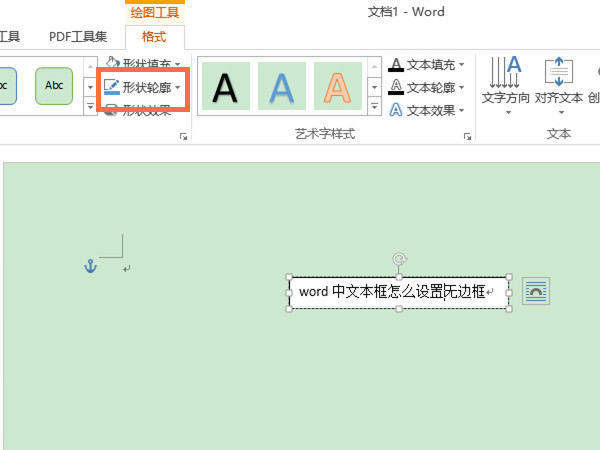Image resolution: width=600 pixels, height=450 pixels.
Task: Click the 文本填充 A icon
Action: coord(396,65)
